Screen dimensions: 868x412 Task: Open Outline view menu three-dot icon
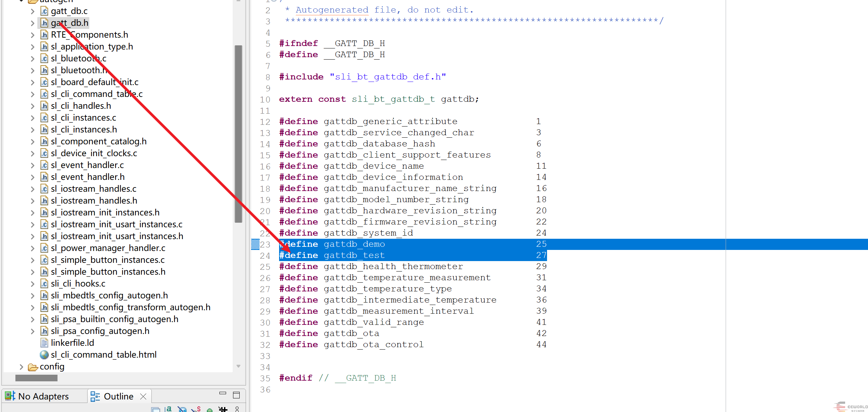pyautogui.click(x=237, y=409)
